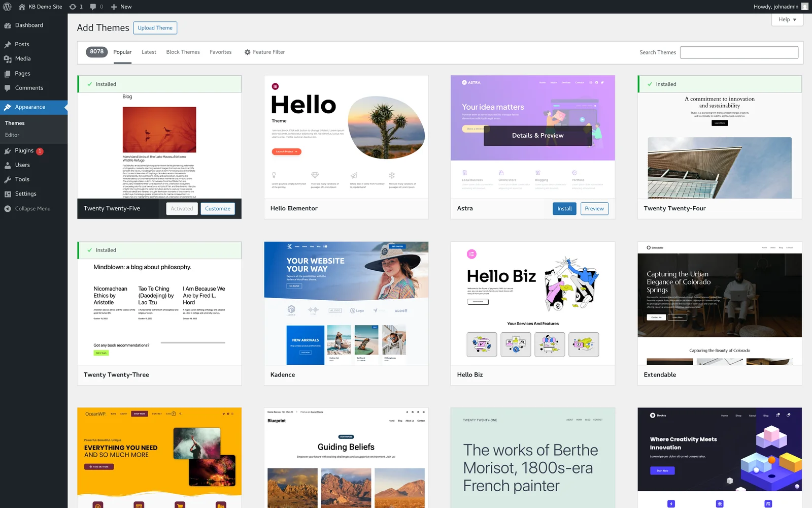Customize the Twenty Twenty-Five theme

(x=218, y=209)
